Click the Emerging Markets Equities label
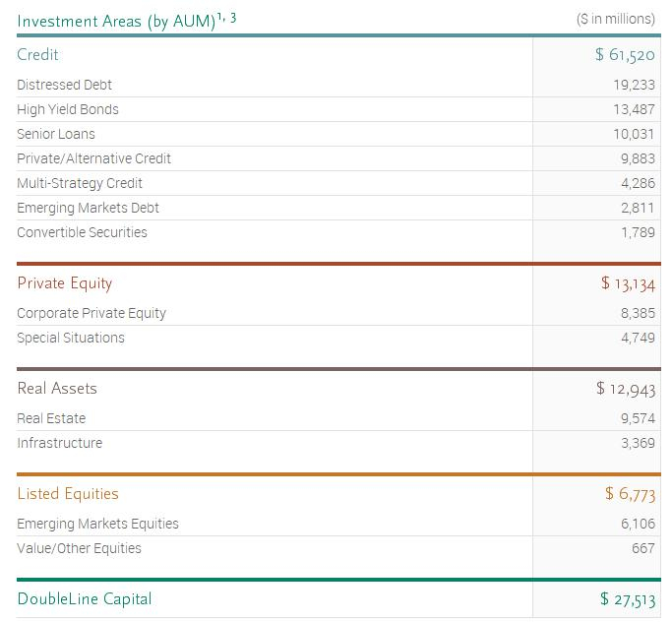Viewport: 672px width, 622px height. tap(97, 524)
